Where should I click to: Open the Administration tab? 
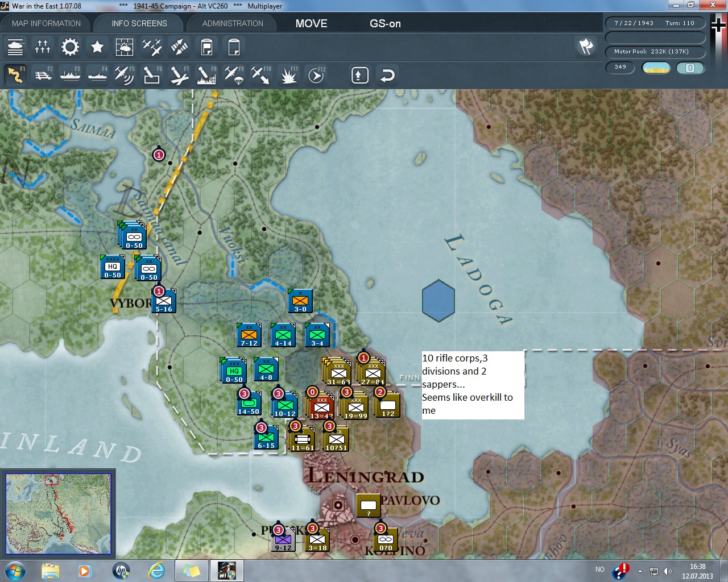[x=233, y=23]
